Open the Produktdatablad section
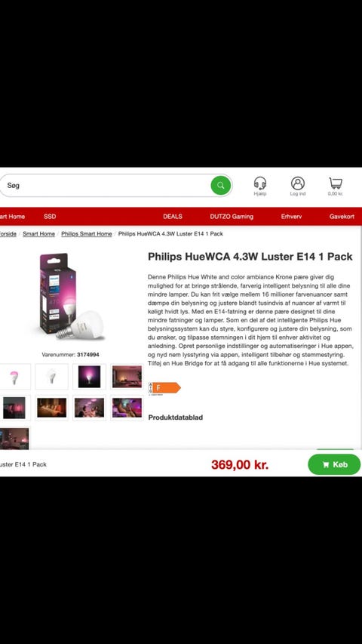 coord(175,418)
